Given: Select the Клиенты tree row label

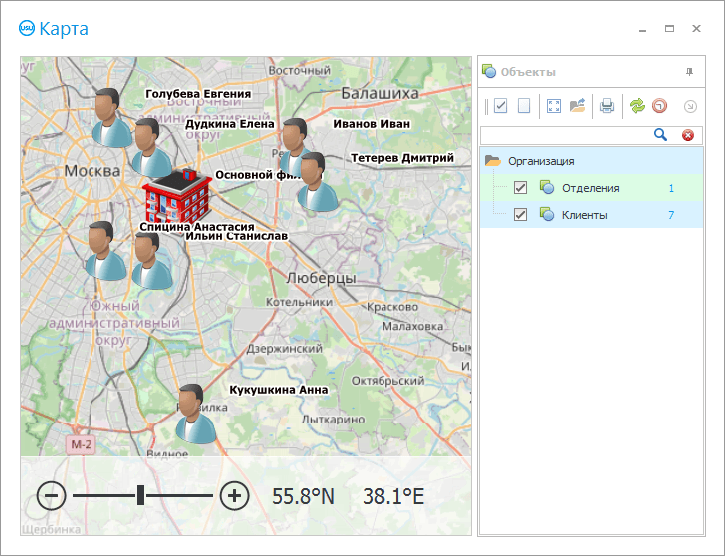Looking at the screenshot, I should [x=584, y=215].
